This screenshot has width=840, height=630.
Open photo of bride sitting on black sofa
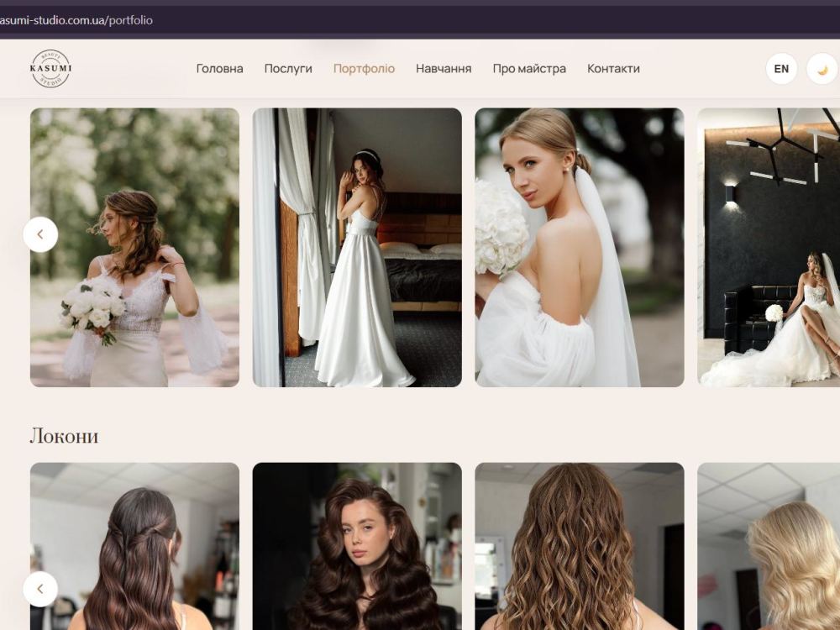pos(769,248)
